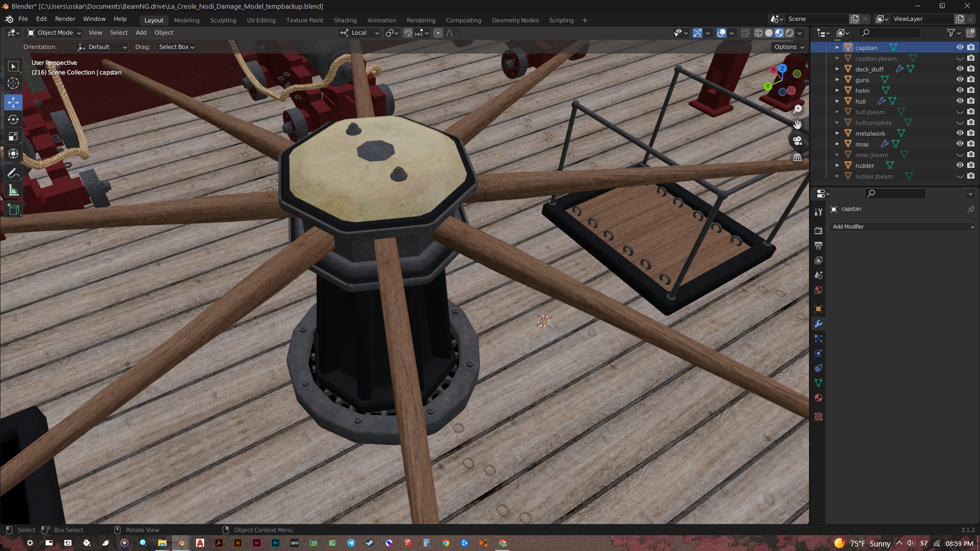Open the View Layer properties tab
The image size is (980, 551).
coord(818,260)
